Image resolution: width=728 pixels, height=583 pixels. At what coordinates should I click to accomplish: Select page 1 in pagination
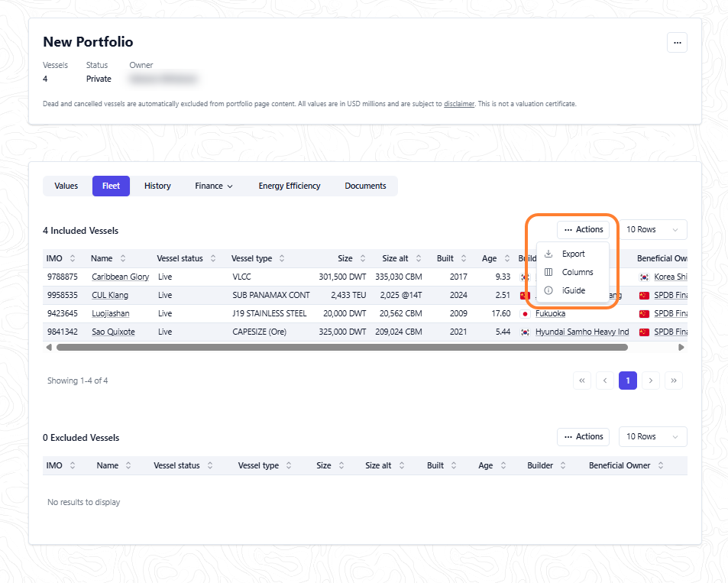628,381
